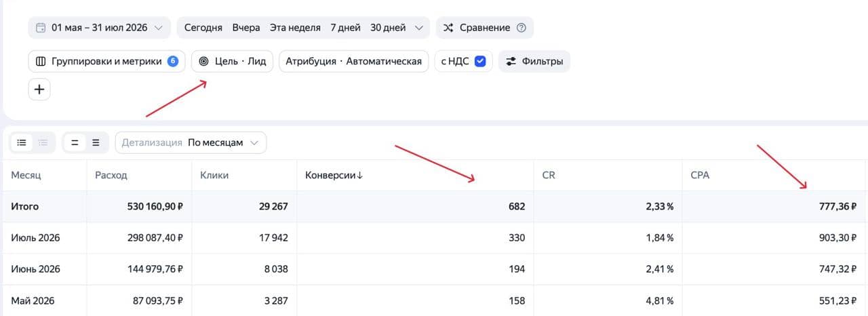Switch to nested tree list view icon

[x=43, y=142]
